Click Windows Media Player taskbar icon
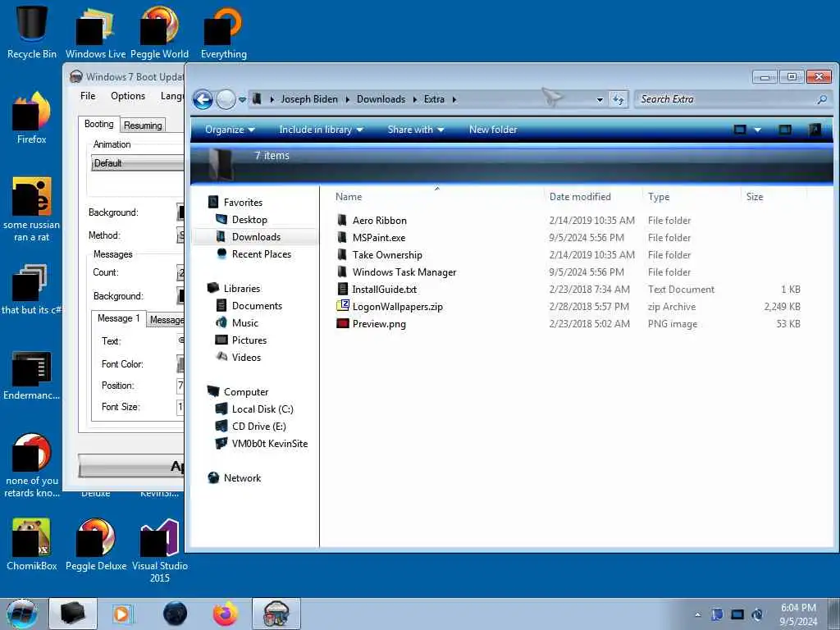 (123, 614)
